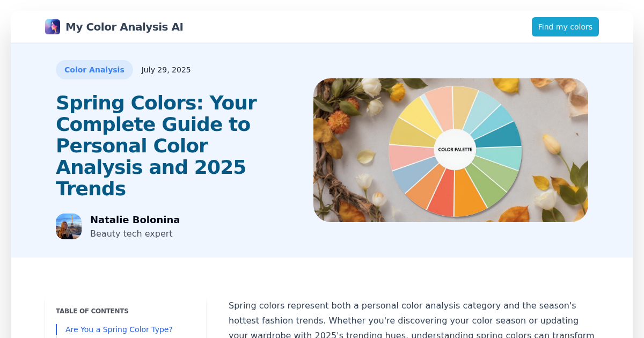The image size is (644, 338).
Task: Click Natalie Bolonina's author avatar
Action: (69, 226)
